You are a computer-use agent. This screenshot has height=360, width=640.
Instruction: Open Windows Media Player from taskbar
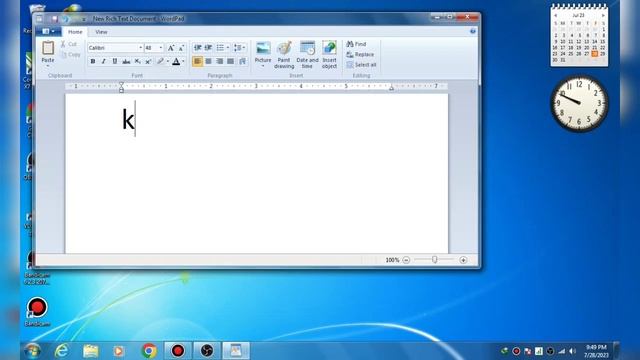(119, 351)
